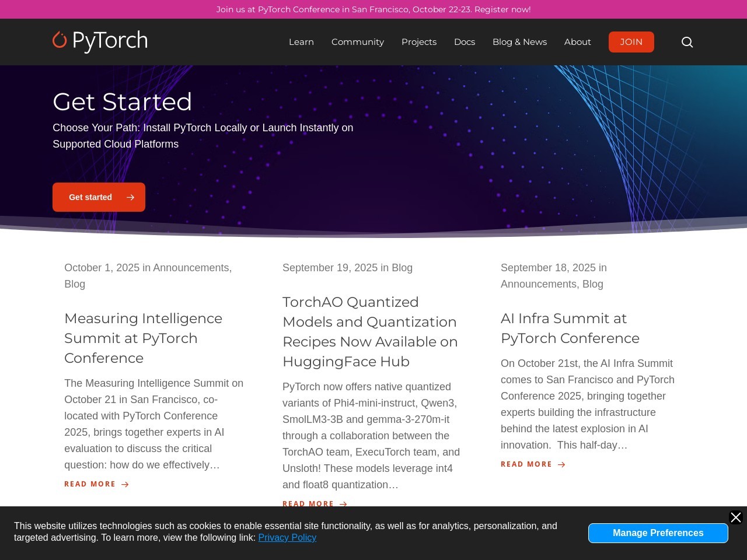Click the PyTorch Conference announcement banner

[x=373, y=9]
